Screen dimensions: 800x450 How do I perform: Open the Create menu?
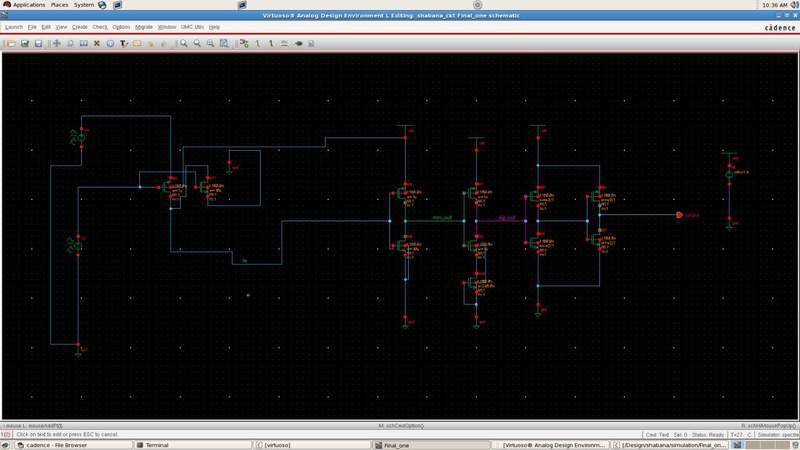point(80,27)
